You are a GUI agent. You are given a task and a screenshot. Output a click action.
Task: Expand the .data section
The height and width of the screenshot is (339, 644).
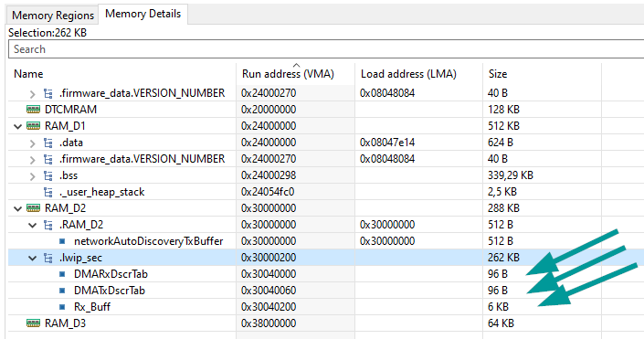(33, 143)
